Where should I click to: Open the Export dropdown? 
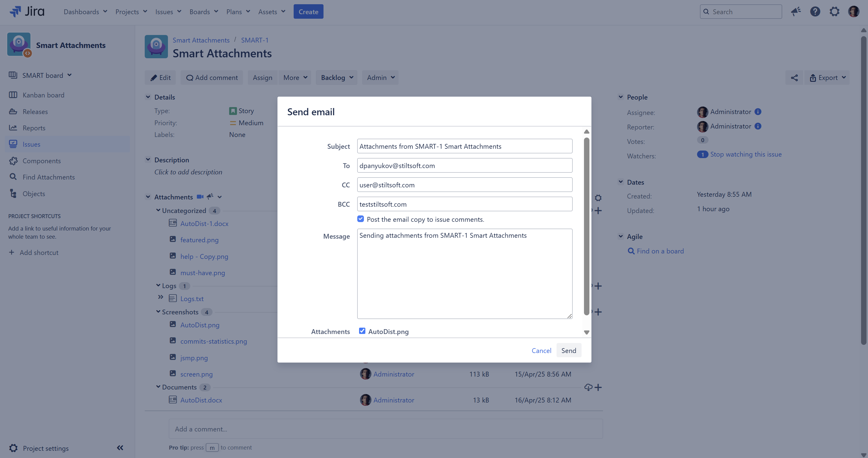(x=827, y=78)
